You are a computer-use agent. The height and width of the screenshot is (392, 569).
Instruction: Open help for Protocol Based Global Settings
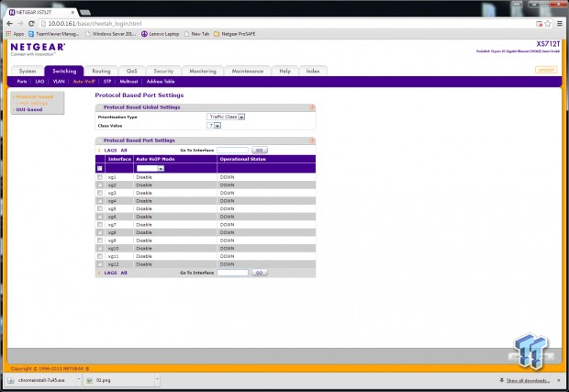[x=312, y=107]
